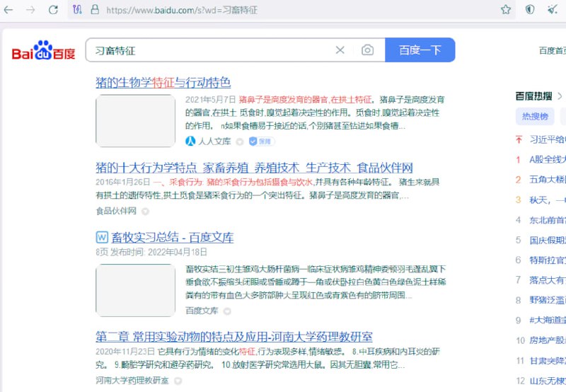Bookmark this page with the star icon
The image size is (566, 392).
506,9
